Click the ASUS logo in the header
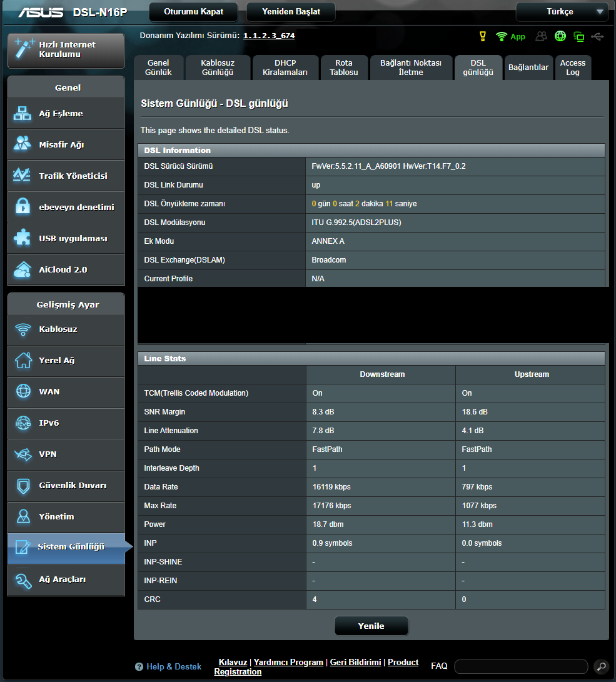616x682 pixels. point(41,12)
